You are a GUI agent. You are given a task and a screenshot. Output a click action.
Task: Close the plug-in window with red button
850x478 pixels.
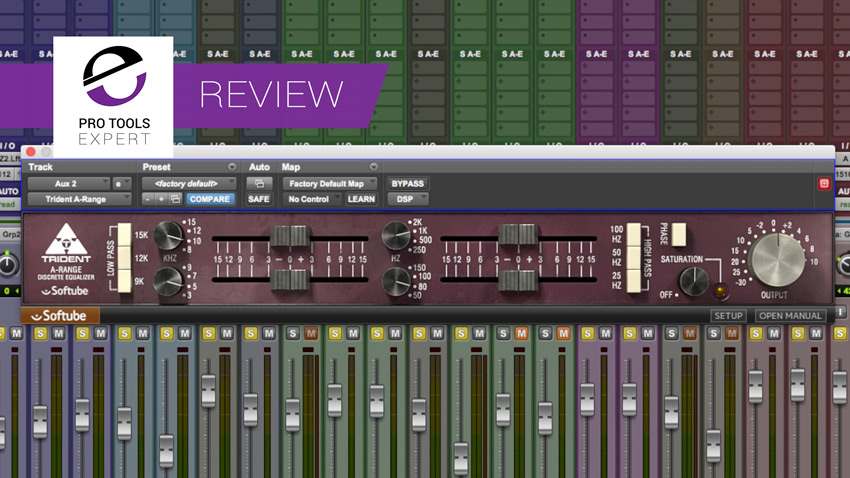click(x=31, y=152)
